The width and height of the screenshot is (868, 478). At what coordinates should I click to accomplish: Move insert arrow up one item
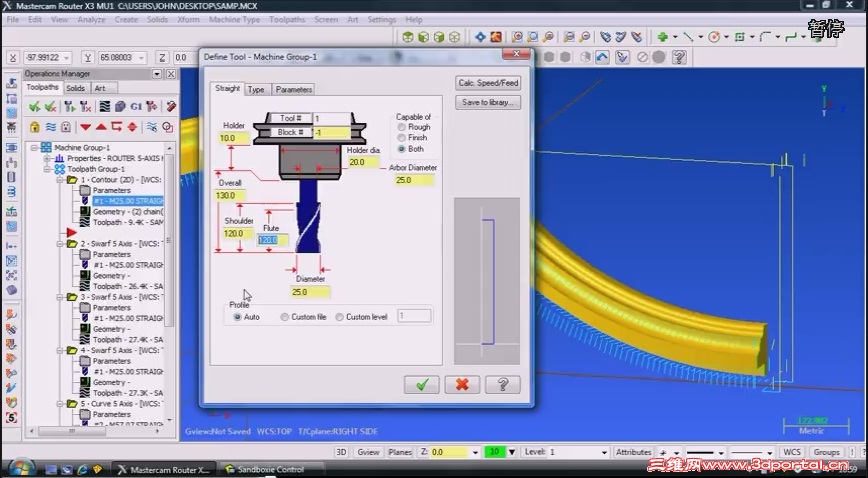click(101, 127)
